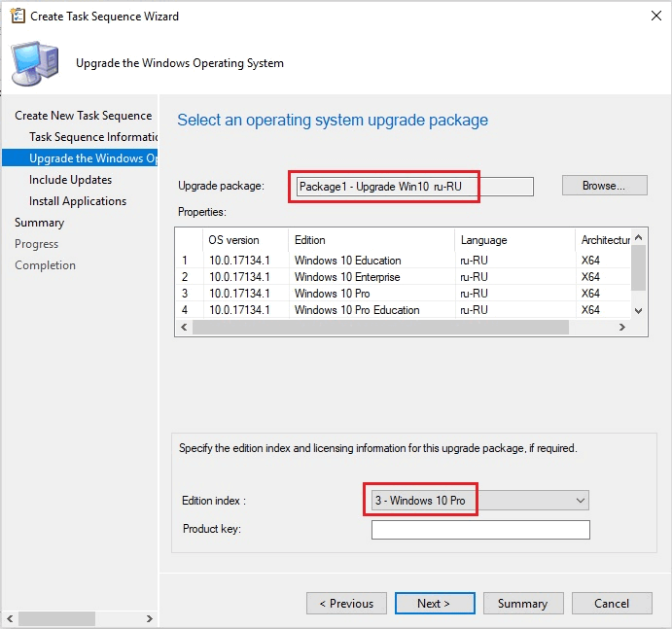The width and height of the screenshot is (672, 629).
Task: Select the Windows 10 Education row
Action: click(x=403, y=261)
